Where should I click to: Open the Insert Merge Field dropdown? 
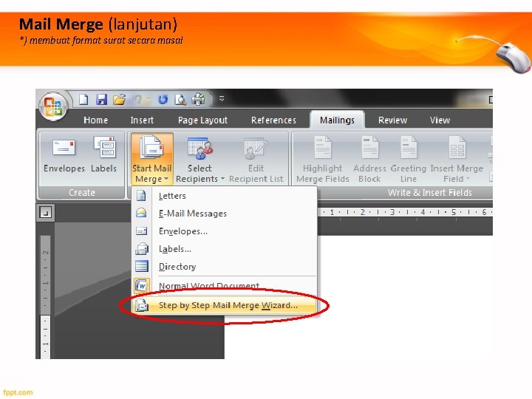(x=457, y=159)
